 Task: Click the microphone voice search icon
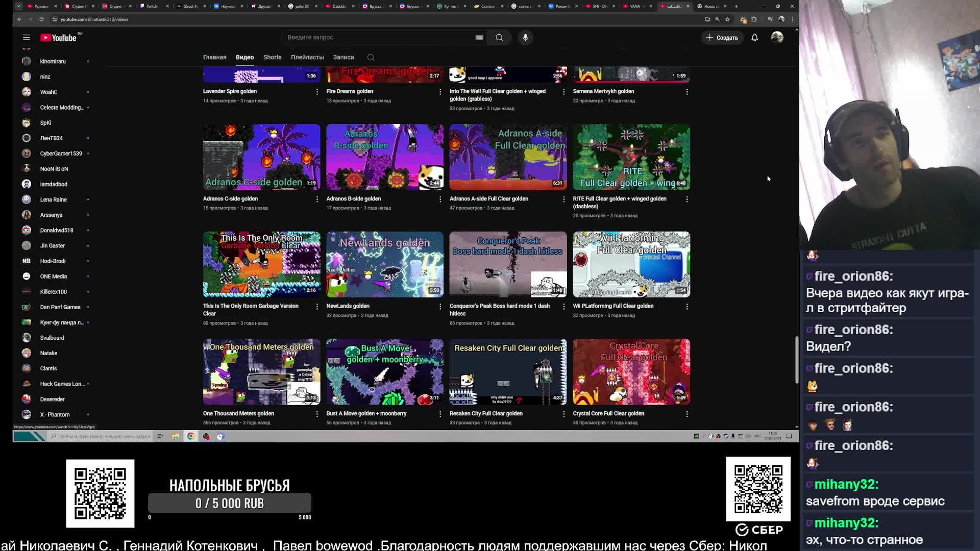click(525, 37)
